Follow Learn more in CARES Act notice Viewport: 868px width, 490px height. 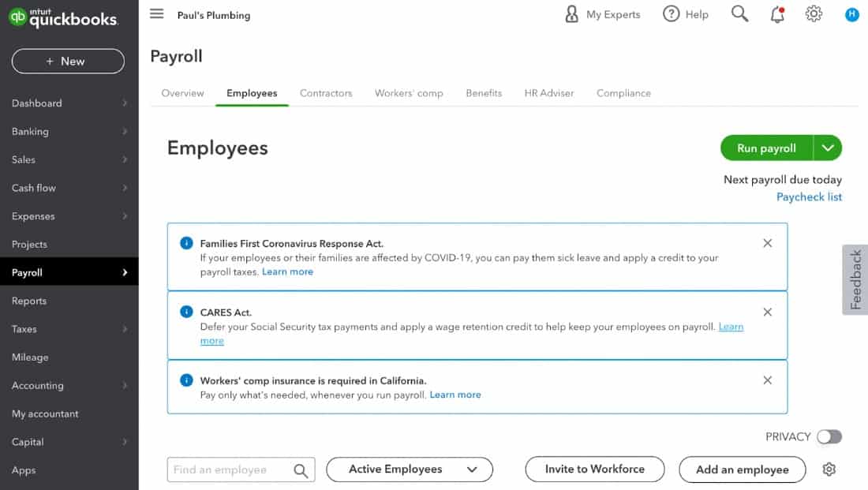coord(731,327)
